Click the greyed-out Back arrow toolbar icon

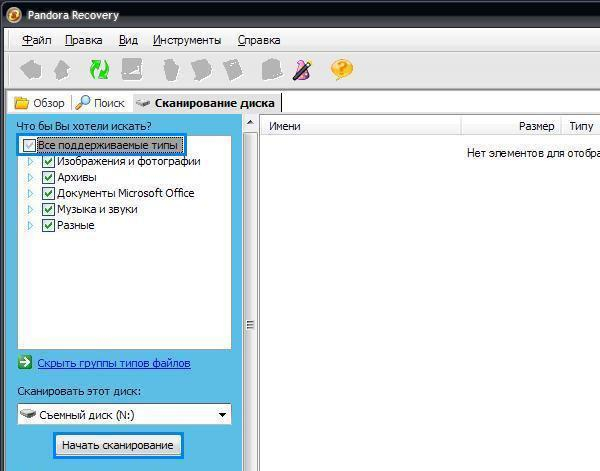tap(31, 70)
